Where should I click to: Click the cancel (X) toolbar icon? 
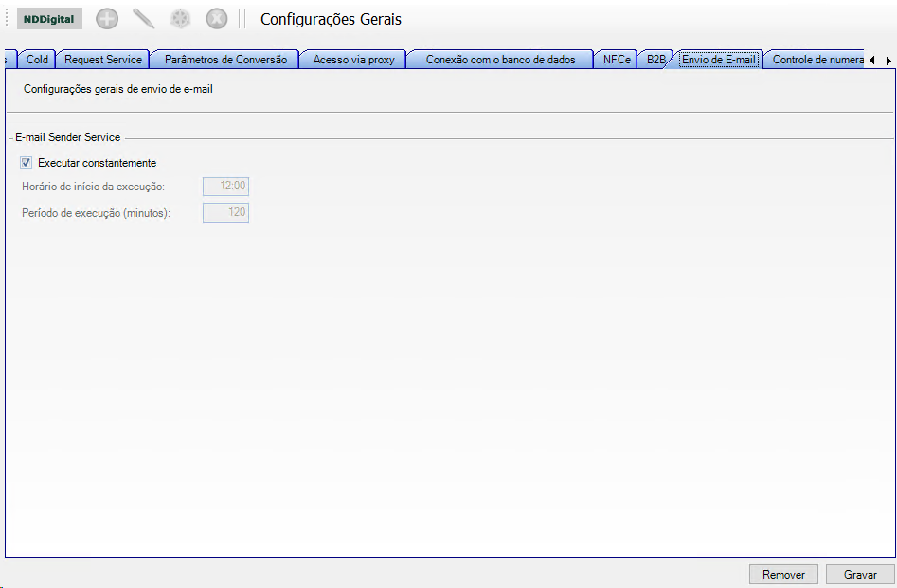pos(217,19)
